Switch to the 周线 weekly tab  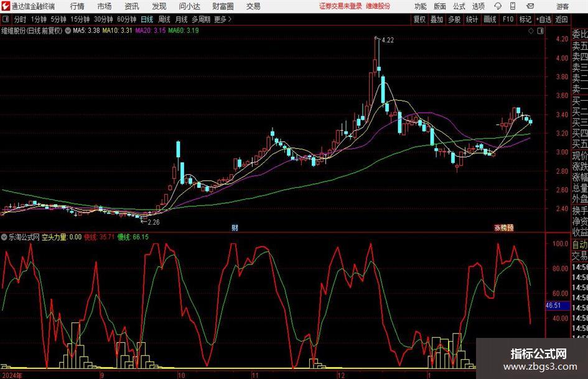click(x=164, y=19)
